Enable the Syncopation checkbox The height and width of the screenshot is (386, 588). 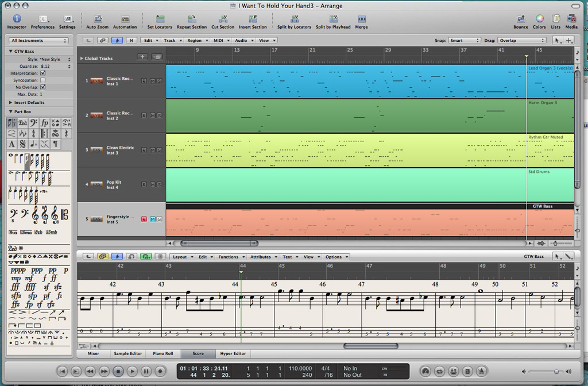pyautogui.click(x=42, y=80)
